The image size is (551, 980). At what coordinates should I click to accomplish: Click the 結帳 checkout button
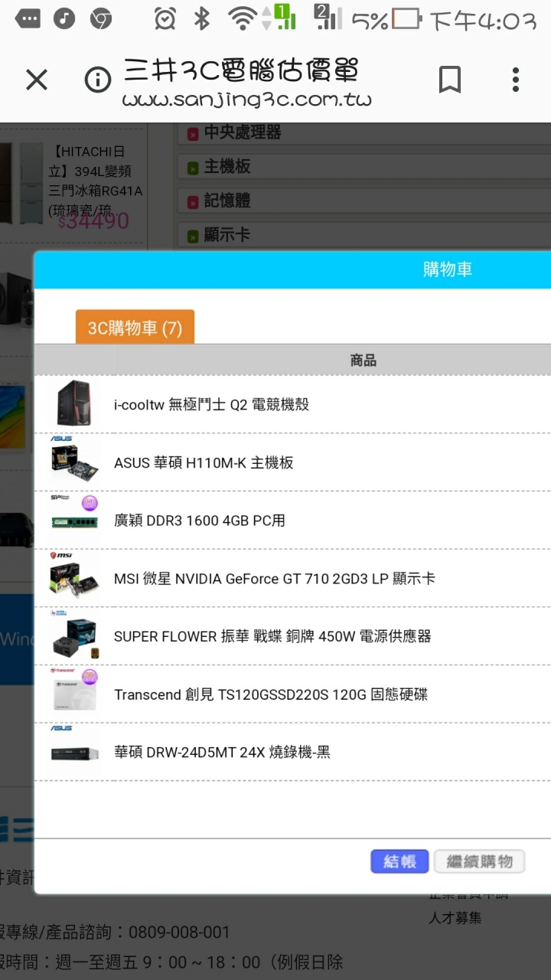[399, 861]
